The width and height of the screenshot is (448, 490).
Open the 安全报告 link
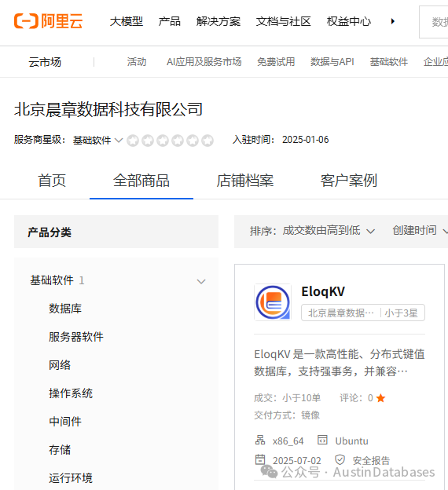371,460
